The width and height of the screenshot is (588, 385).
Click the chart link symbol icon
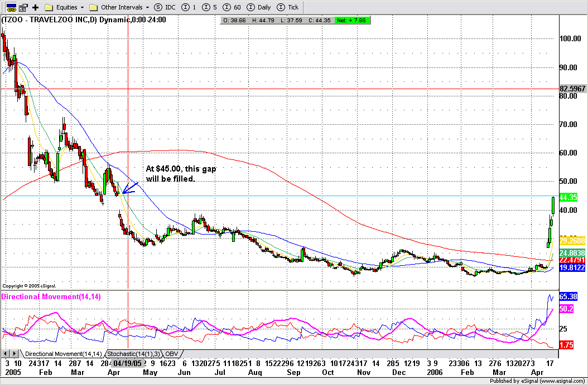[x=11, y=7]
